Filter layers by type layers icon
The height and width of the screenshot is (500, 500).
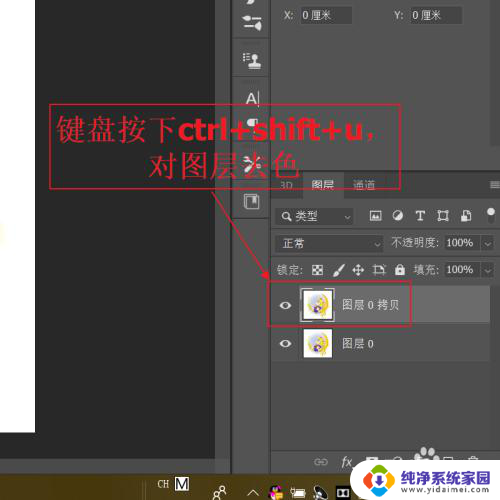[420, 216]
